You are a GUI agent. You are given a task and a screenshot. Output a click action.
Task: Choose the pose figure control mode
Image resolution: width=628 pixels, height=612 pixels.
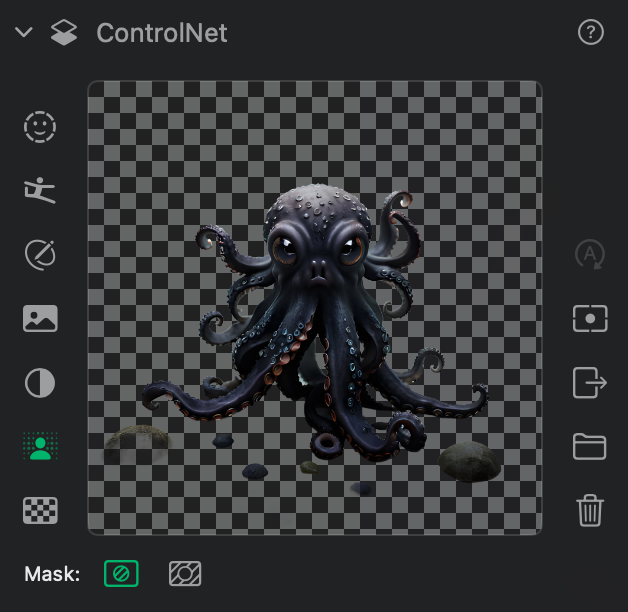(40, 190)
